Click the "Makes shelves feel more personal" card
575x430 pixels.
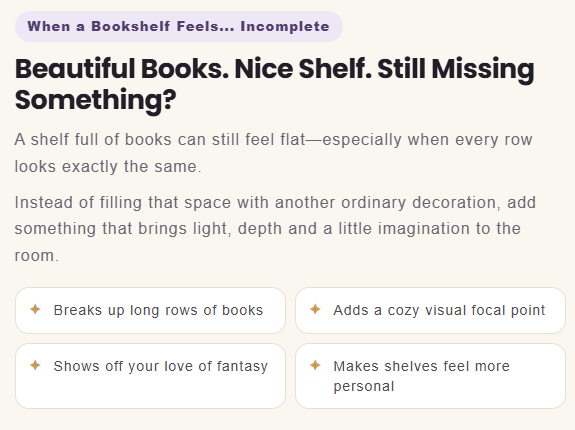pos(431,376)
